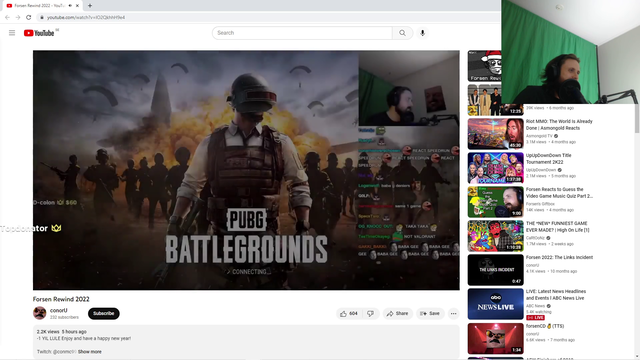
Task: Open title forsenCD (TTS)
Action: [x=545, y=326]
